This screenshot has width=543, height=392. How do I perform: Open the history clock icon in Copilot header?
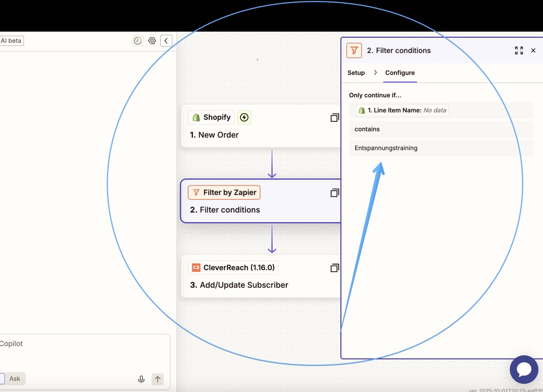coord(138,41)
